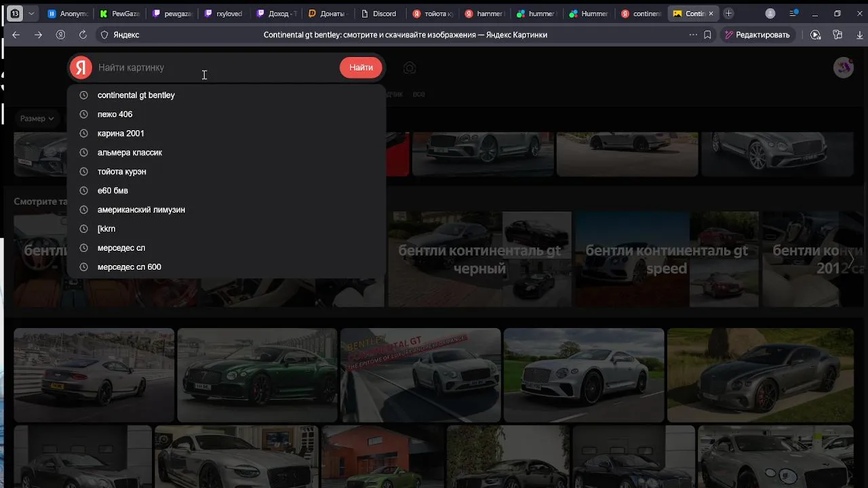Open the browser menu with notification dot
The height and width of the screenshot is (488, 868).
click(x=793, y=14)
